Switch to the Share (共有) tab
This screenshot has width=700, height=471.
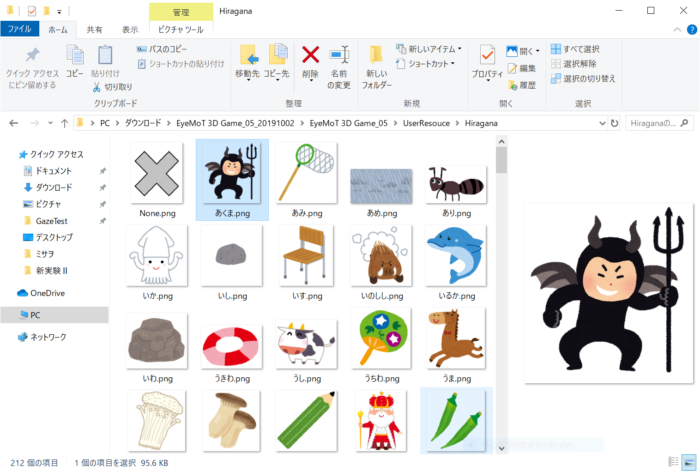[x=93, y=30]
